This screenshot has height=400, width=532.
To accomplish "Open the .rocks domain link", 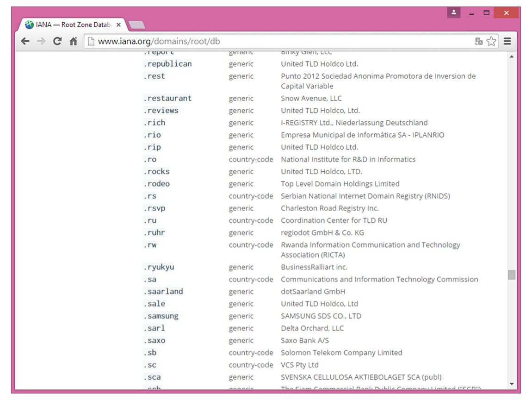I will pos(156,171).
